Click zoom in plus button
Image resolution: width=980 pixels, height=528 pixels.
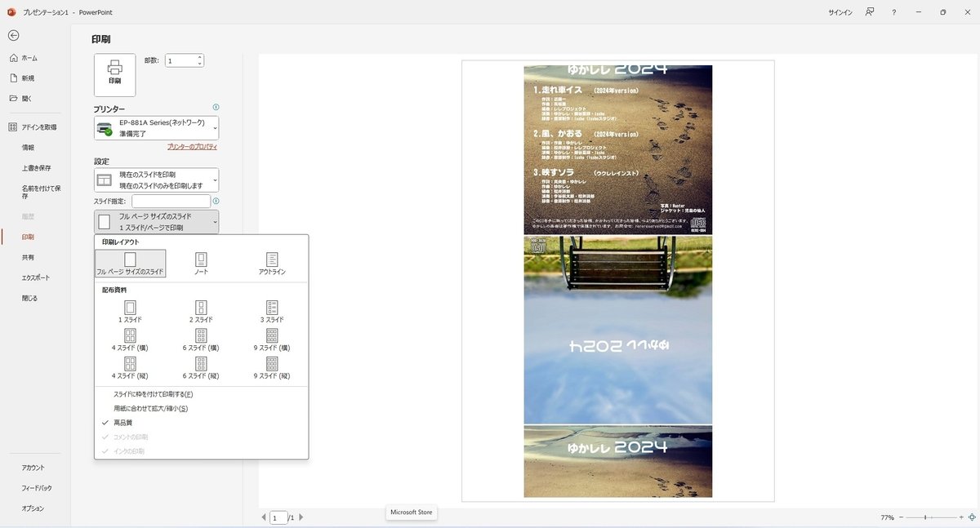click(x=961, y=517)
